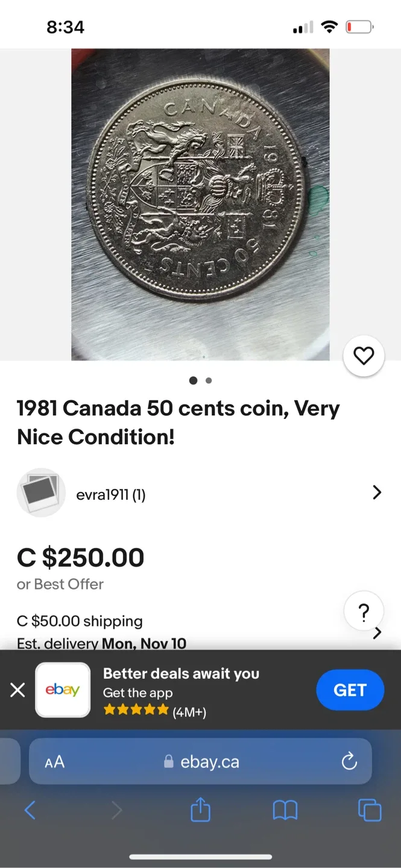Screen dimensions: 401x868
Task: Dismiss the app banner with the X
Action: (17, 690)
